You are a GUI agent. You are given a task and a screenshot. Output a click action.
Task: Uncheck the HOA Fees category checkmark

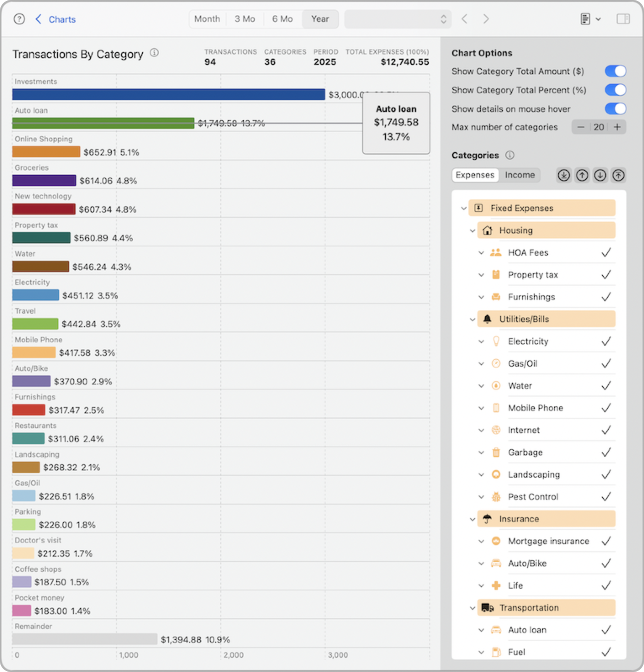(x=606, y=252)
